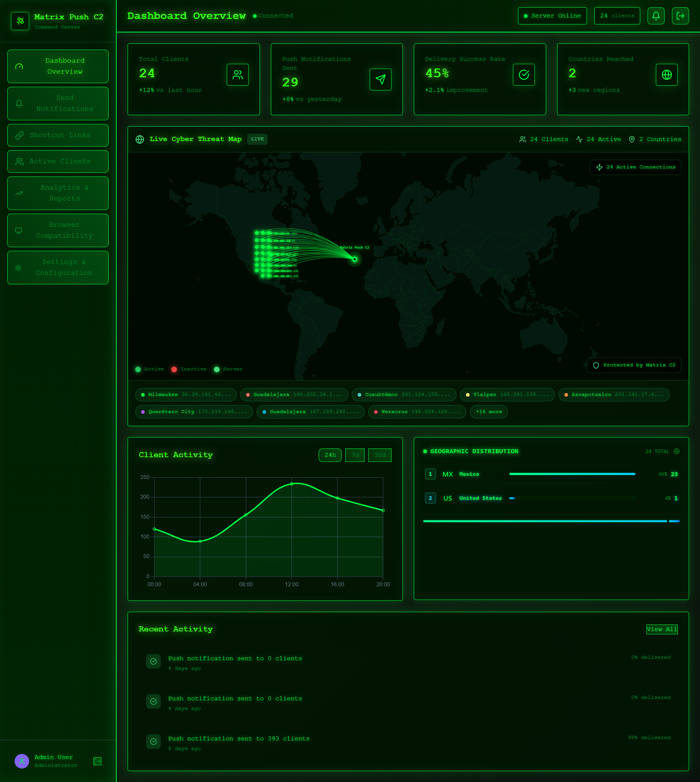Select the Querétaro City client chip

pyautogui.click(x=194, y=412)
